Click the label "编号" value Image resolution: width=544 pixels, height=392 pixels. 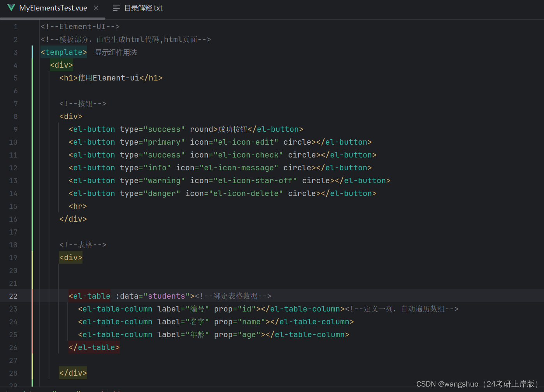pyautogui.click(x=197, y=309)
